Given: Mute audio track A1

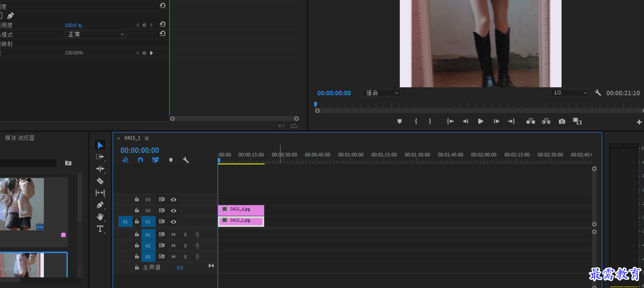Looking at the screenshot, I should tap(173, 234).
